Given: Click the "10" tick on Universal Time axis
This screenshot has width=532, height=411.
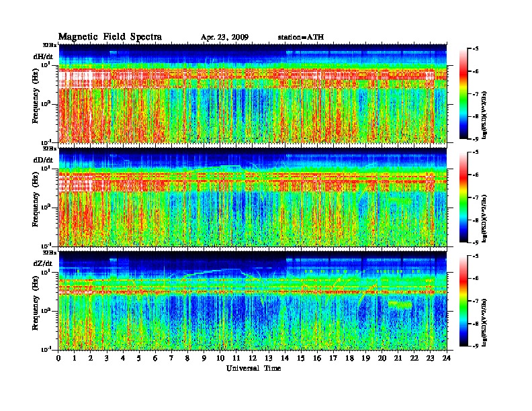Looking at the screenshot, I should (x=220, y=358).
